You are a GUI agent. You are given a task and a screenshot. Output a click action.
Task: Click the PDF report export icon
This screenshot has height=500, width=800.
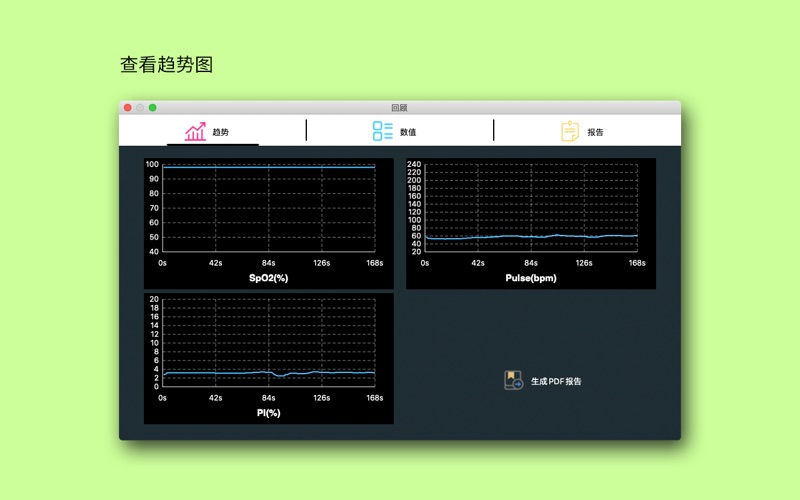[x=513, y=381]
